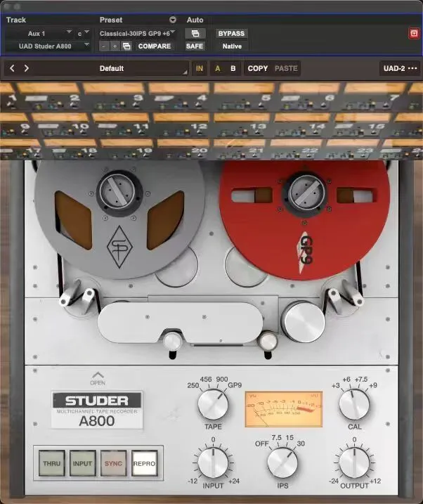Open the UAD-2 options ellipsis menu
423x504 pixels.
point(412,68)
